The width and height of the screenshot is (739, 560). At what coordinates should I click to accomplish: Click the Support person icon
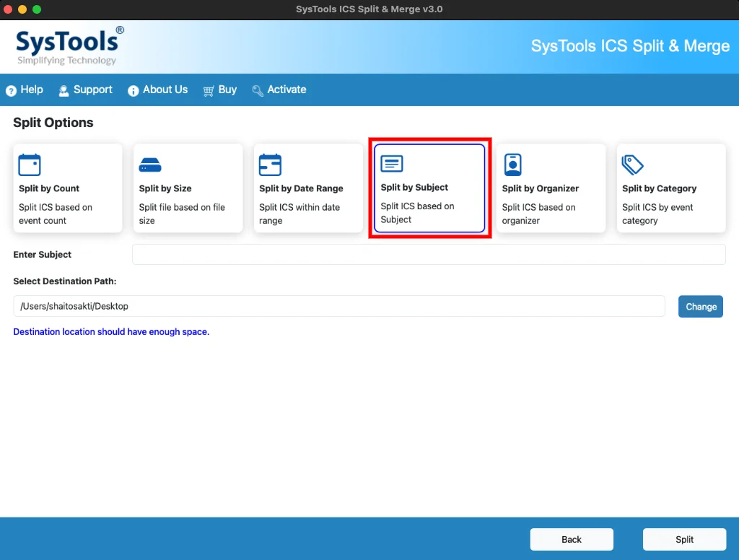(64, 90)
